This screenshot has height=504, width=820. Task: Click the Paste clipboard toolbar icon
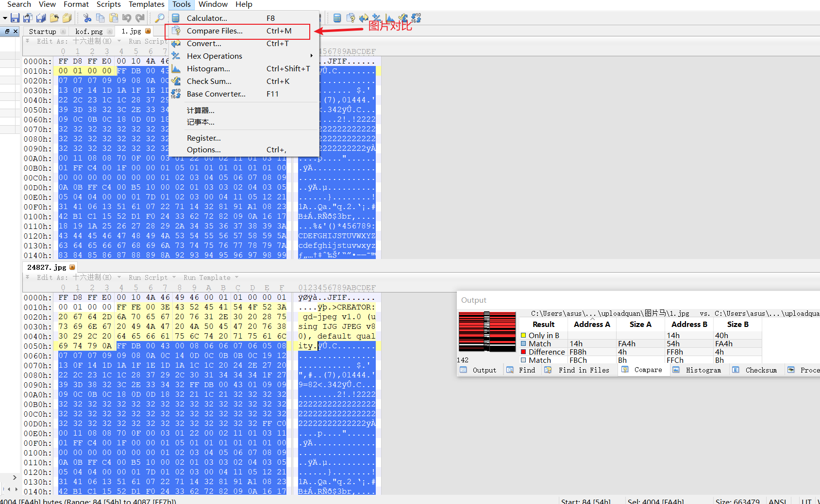pyautogui.click(x=114, y=18)
